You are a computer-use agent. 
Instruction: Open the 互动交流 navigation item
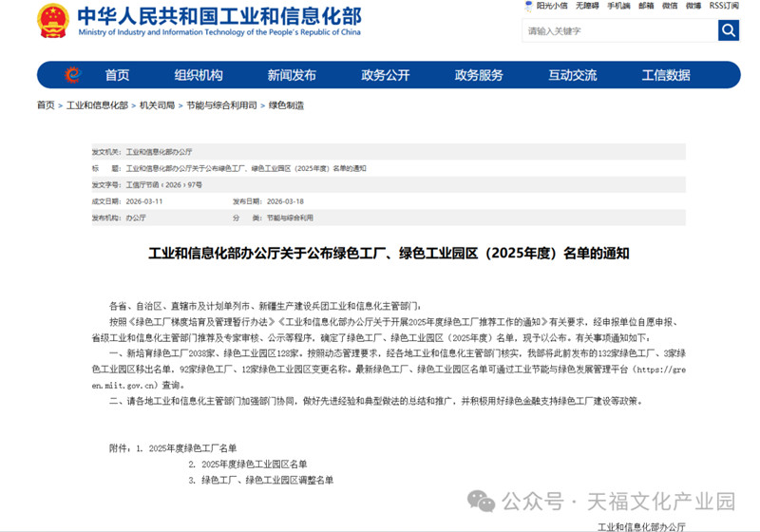pyautogui.click(x=573, y=75)
